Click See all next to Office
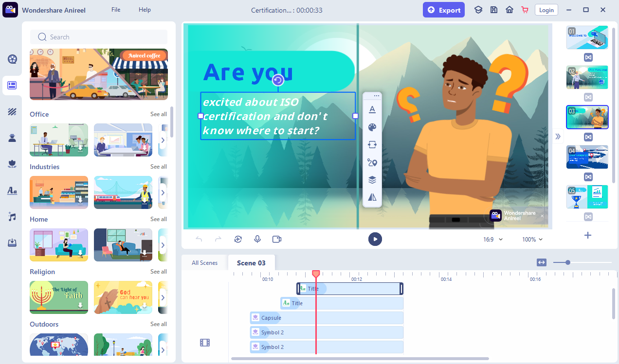 (159, 114)
